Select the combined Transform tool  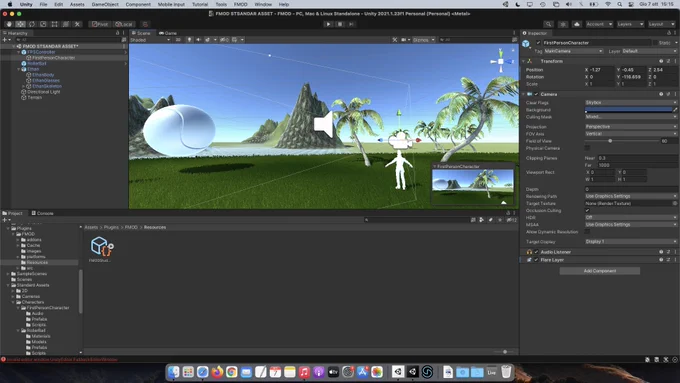(x=65, y=24)
